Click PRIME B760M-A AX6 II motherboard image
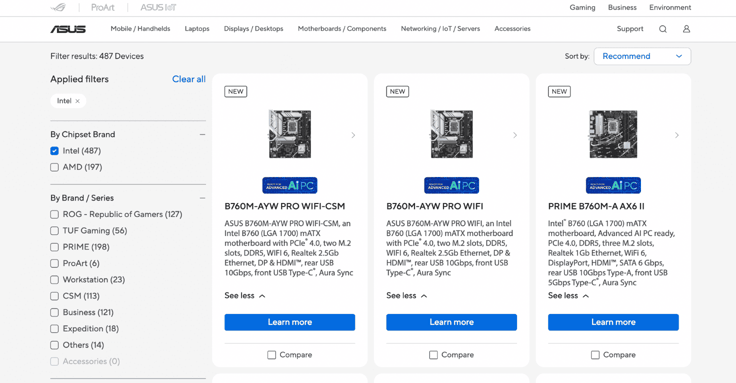The image size is (736, 383). pos(613,134)
